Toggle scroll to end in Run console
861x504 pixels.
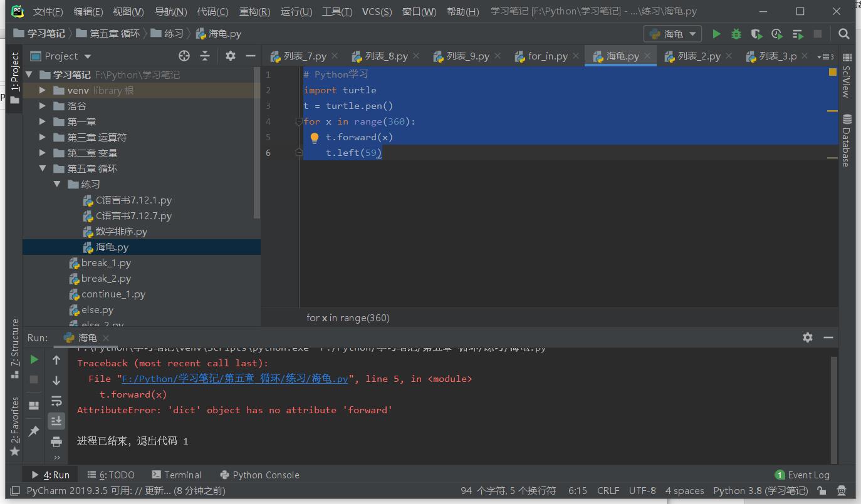click(56, 421)
